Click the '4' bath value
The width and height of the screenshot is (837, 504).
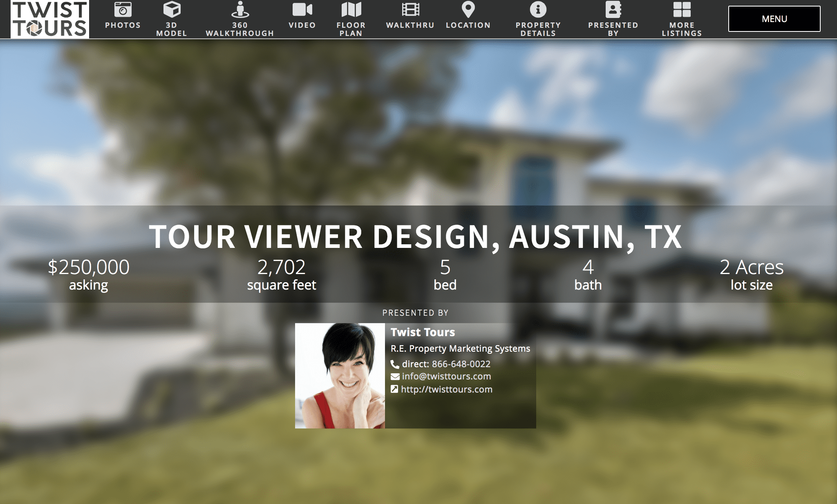(588, 268)
